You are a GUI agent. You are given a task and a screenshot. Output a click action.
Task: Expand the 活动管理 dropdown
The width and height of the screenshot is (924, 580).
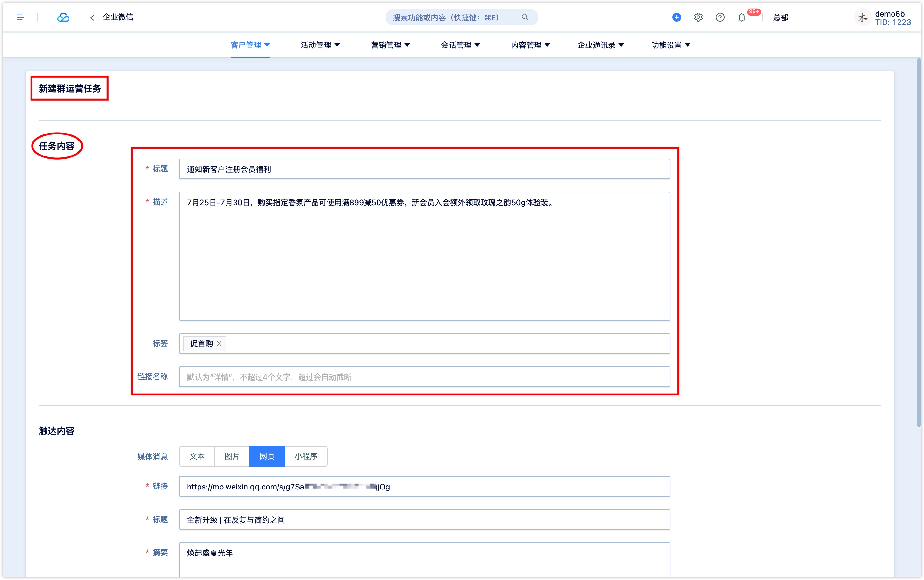[x=321, y=45]
